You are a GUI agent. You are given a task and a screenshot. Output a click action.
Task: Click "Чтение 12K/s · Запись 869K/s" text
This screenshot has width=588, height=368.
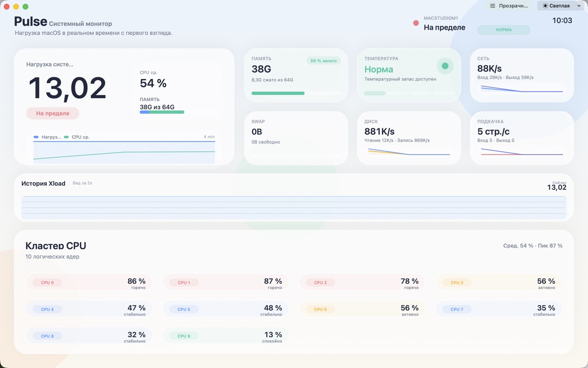point(397,140)
